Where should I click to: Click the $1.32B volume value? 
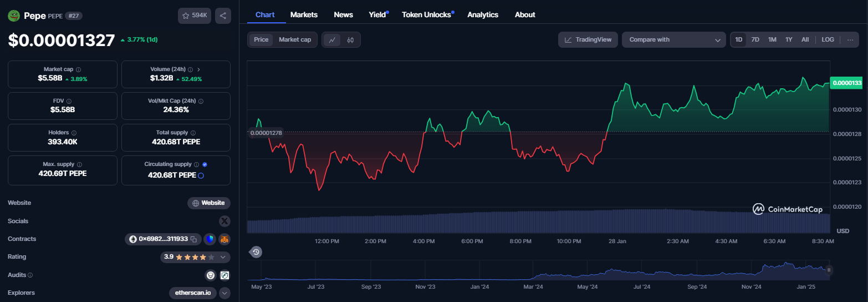click(x=161, y=78)
